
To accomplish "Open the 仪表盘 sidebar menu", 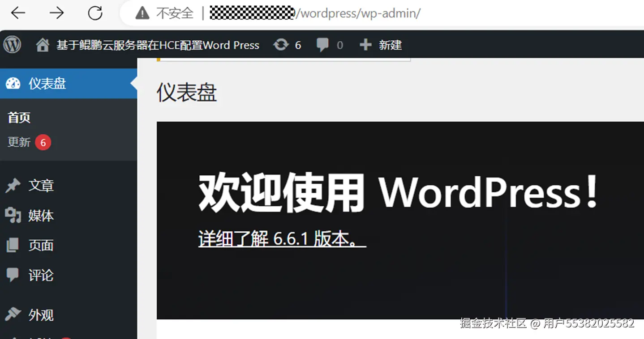I will (69, 84).
